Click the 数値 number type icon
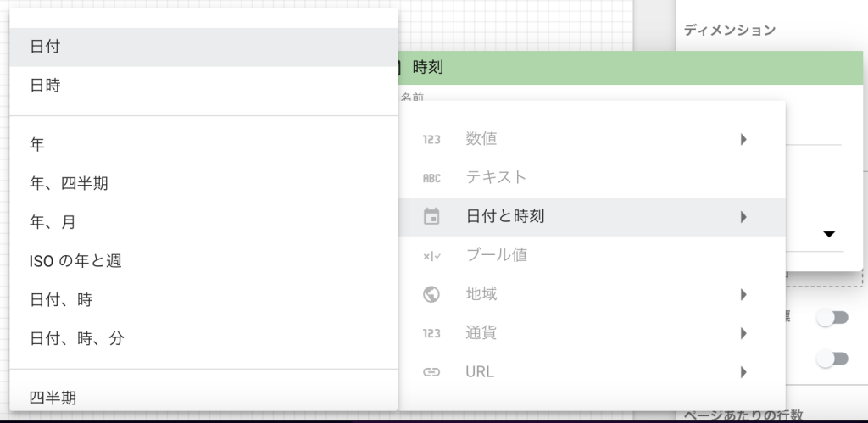This screenshot has width=868, height=423. pos(431,139)
